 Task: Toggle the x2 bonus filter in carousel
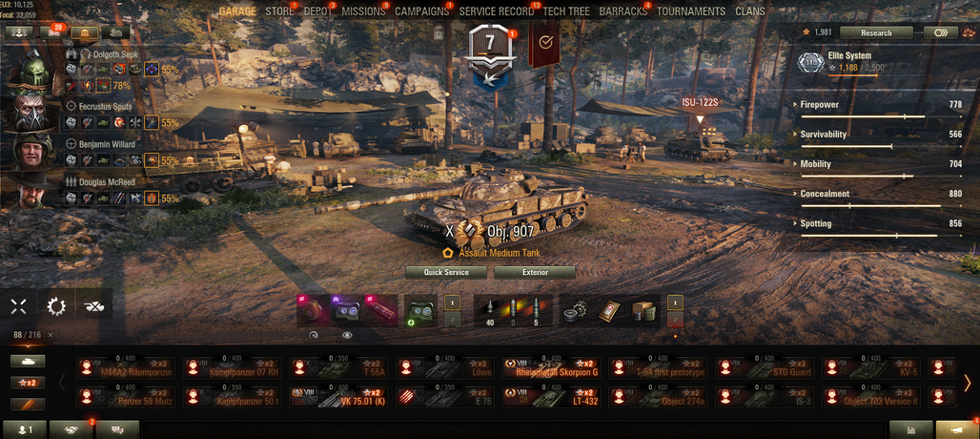pyautogui.click(x=28, y=382)
